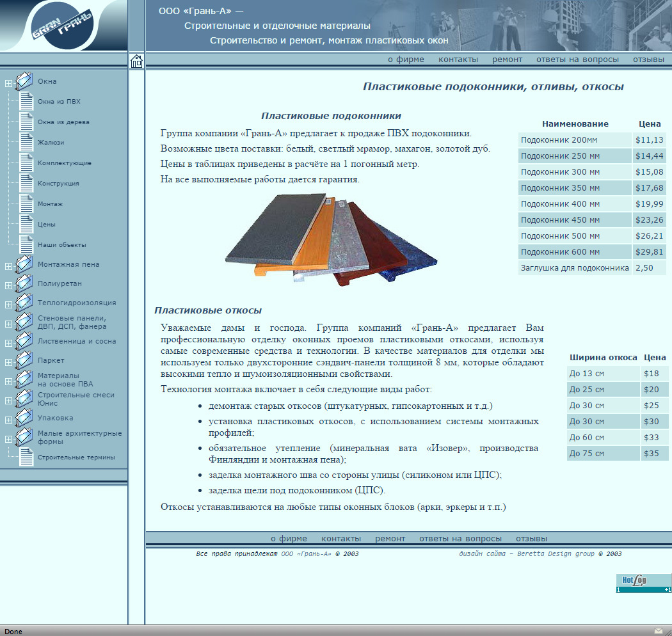672x636 pixels.
Task: Open о фирме in the top menu
Action: 406,60
